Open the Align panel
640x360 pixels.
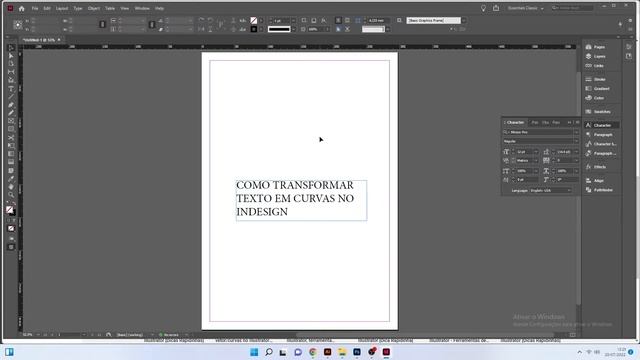598,180
